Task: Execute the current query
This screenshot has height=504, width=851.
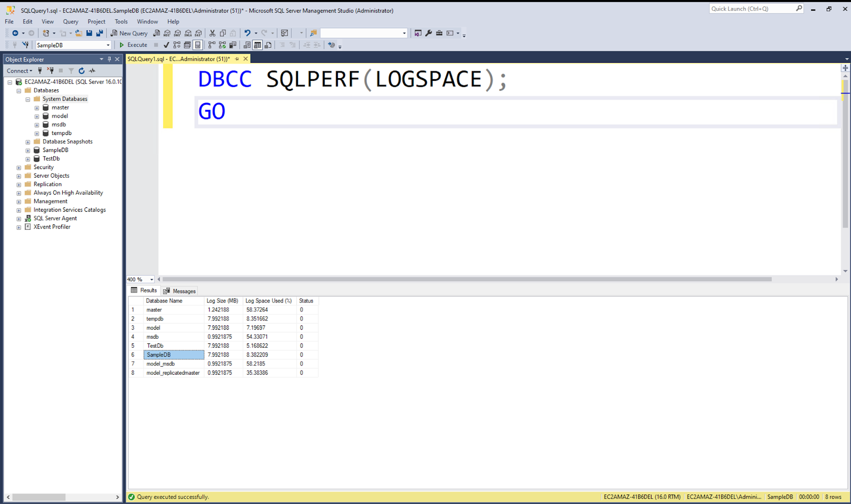Action: coord(134,45)
